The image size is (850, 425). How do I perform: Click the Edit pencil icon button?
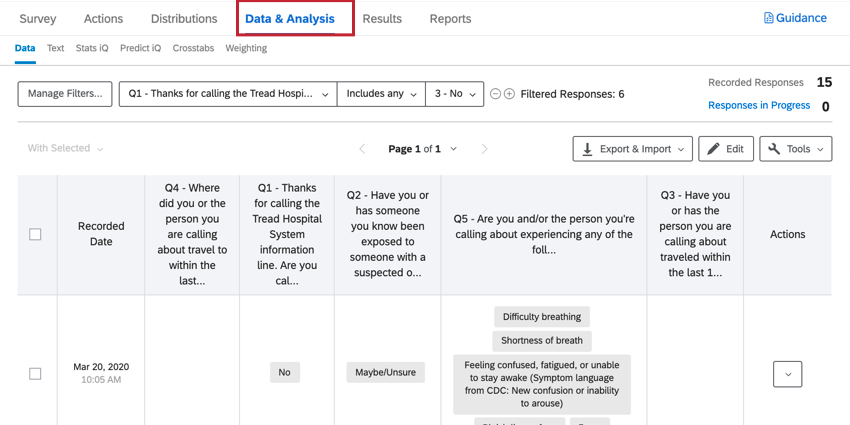click(726, 149)
